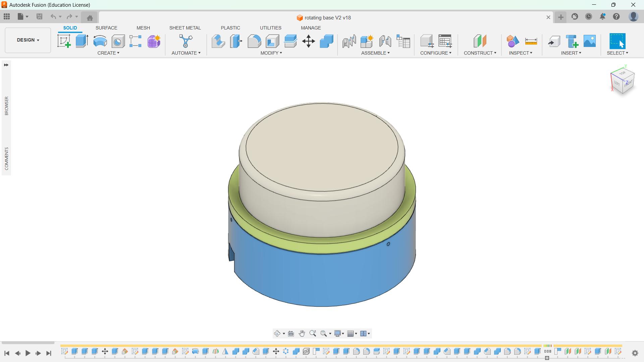Screen dimensions: 644x362
Task: Select the Revolve tool
Action: coord(100,41)
